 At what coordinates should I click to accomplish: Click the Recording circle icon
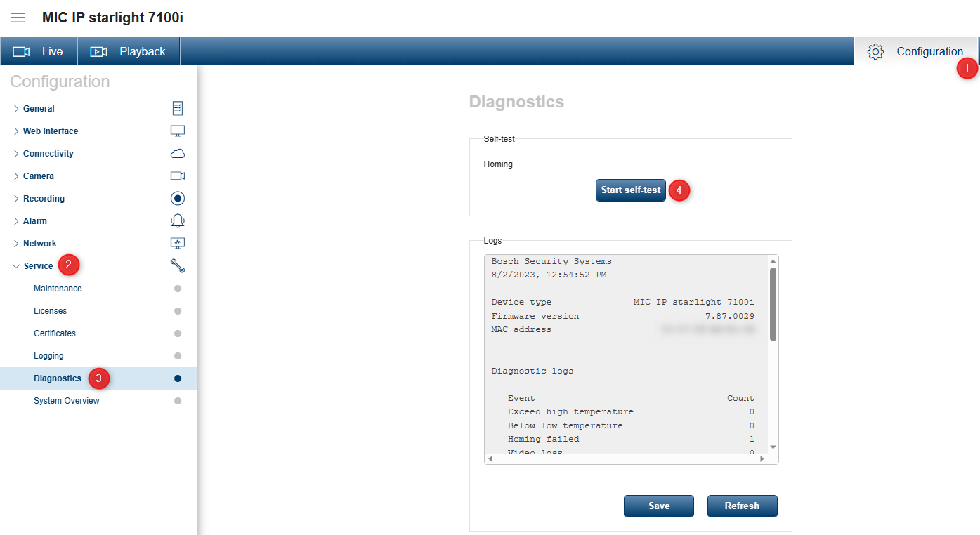(178, 199)
